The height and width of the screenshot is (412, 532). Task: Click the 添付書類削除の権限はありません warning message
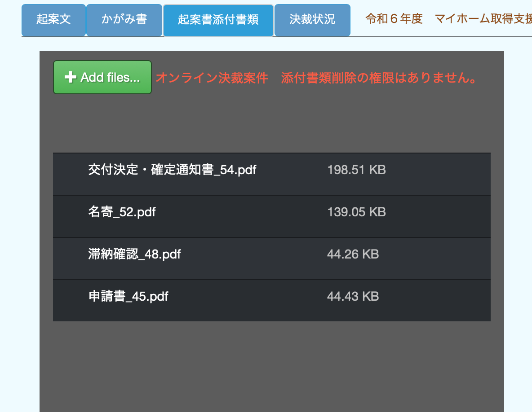click(x=379, y=78)
